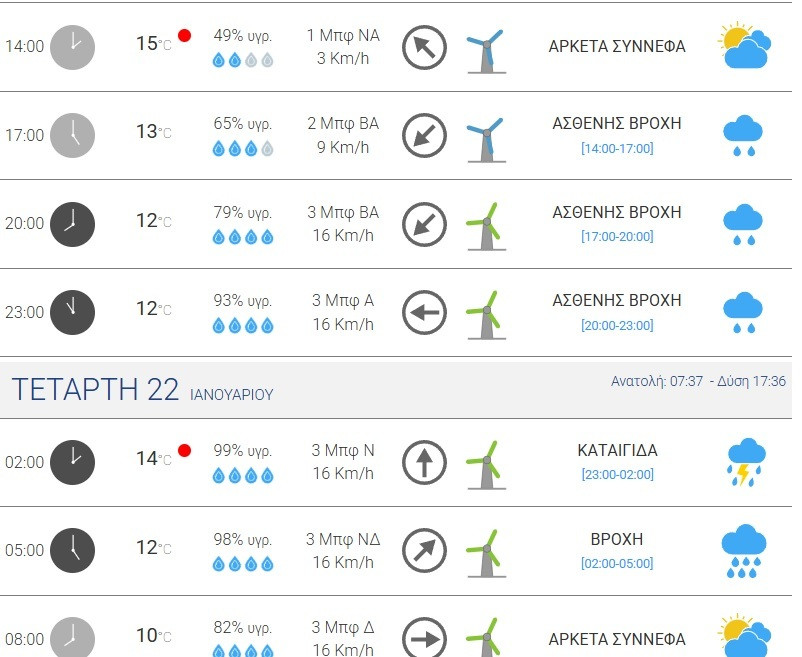
Task: Click the rain cloud icon at 23:00
Action: (742, 312)
